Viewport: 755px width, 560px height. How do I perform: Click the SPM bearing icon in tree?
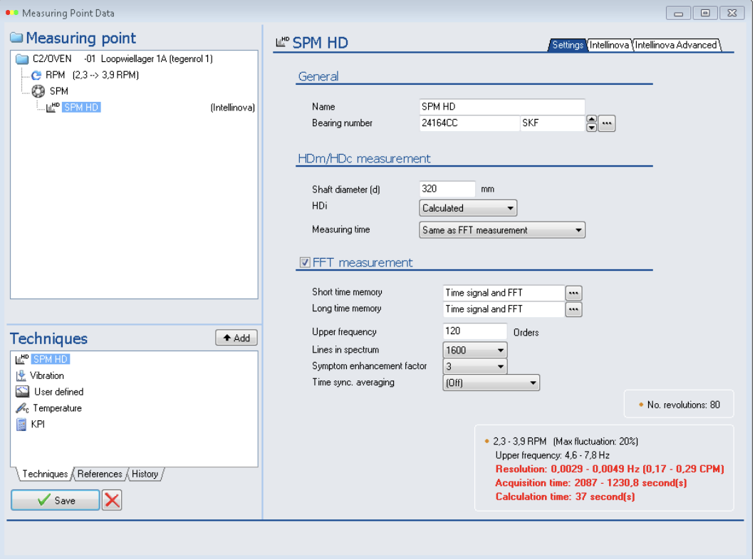click(38, 91)
